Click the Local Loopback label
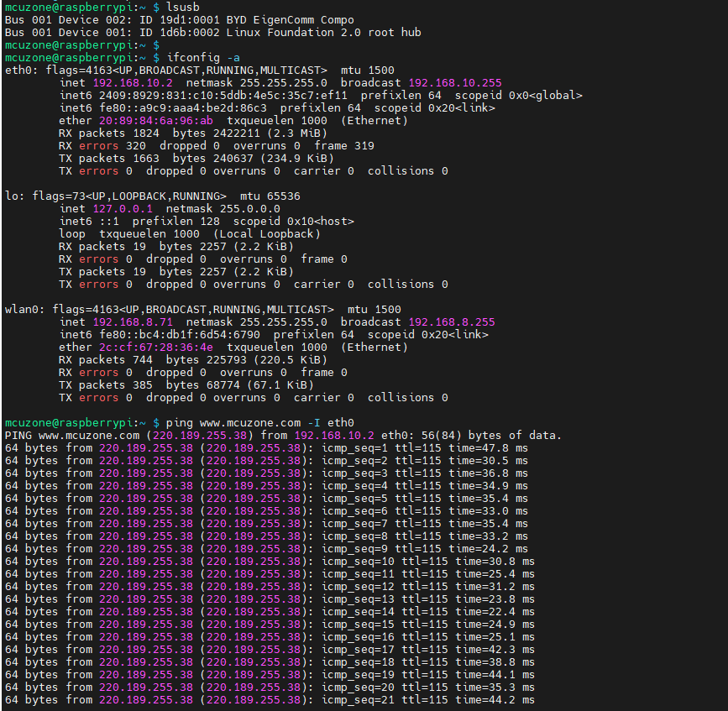The height and width of the screenshot is (711, 728). coord(266,233)
